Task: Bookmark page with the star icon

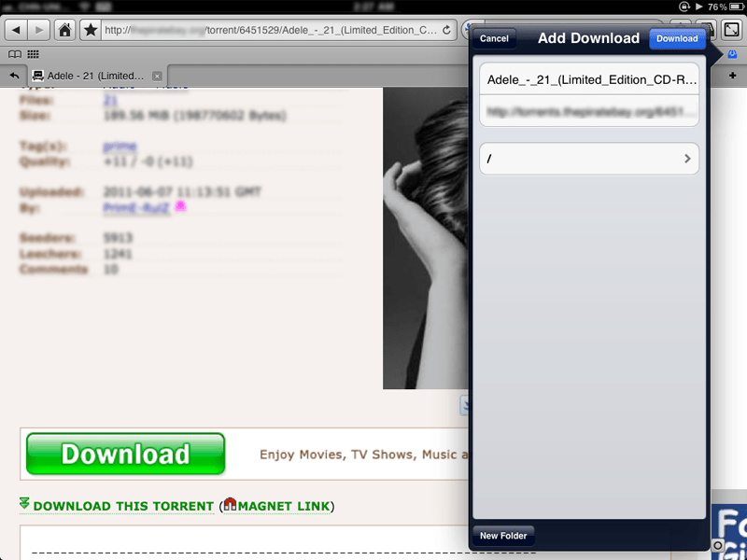Action: (90, 31)
